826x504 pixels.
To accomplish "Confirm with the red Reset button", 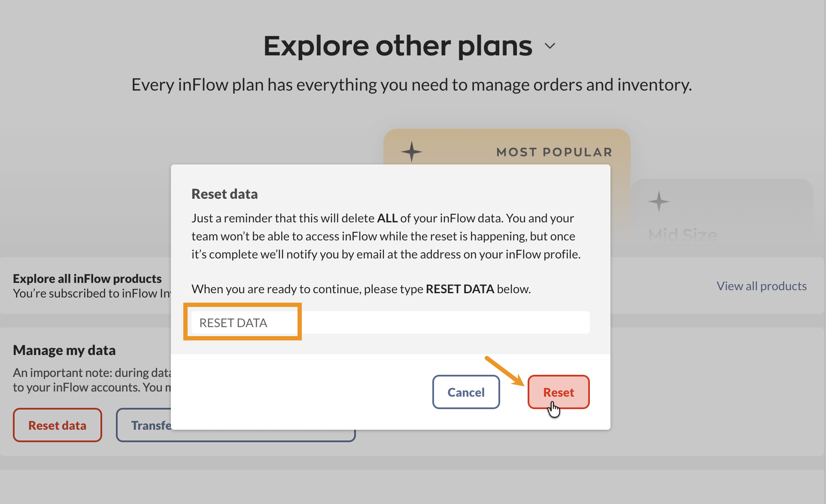I will pyautogui.click(x=558, y=392).
